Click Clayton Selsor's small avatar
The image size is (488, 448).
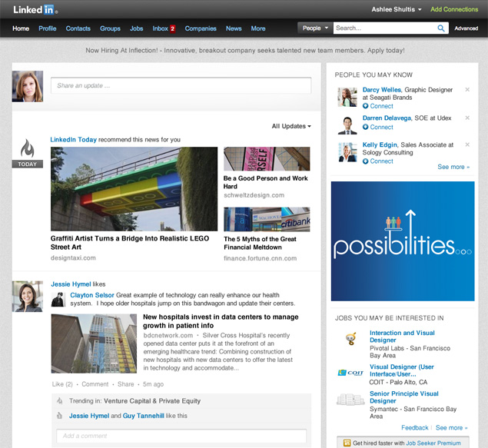[x=58, y=300]
